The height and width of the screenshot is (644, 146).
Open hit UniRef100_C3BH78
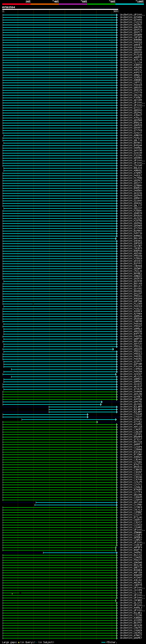131,469
